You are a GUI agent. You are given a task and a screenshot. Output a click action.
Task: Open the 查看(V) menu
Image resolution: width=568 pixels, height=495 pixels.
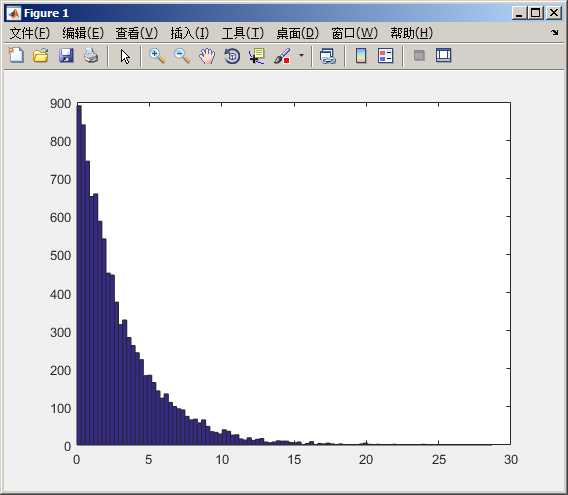137,33
